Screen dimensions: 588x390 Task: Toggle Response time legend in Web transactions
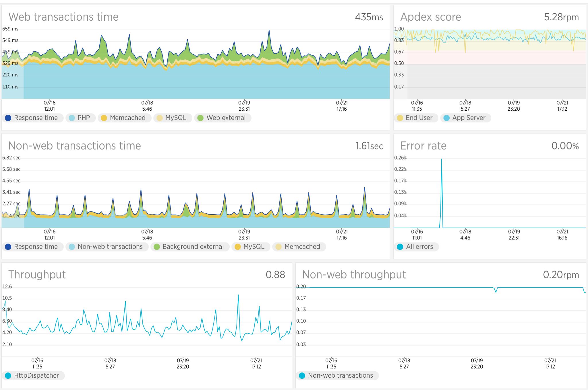pyautogui.click(x=32, y=118)
